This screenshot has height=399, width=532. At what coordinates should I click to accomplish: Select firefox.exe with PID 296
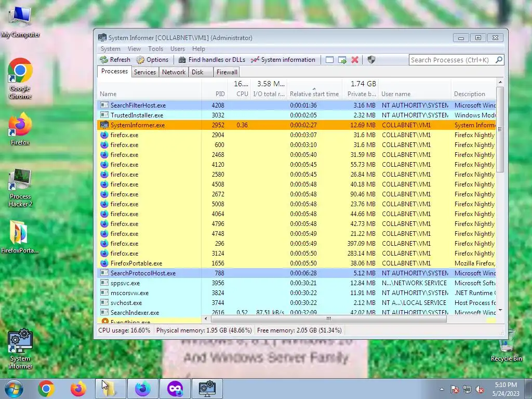coord(297,243)
